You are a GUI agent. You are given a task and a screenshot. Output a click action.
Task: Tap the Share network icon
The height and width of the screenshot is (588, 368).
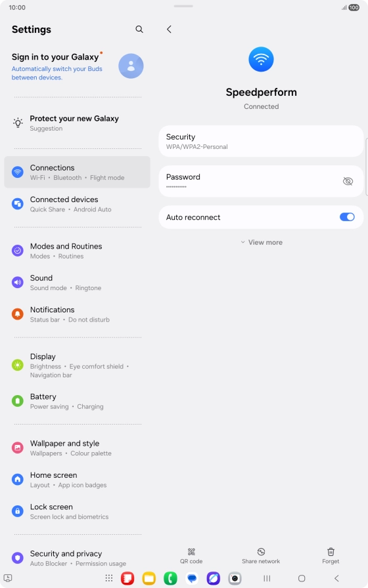click(x=261, y=552)
